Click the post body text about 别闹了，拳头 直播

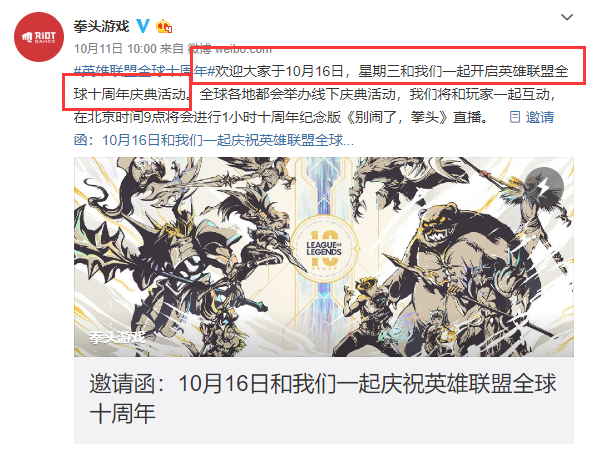click(281, 117)
